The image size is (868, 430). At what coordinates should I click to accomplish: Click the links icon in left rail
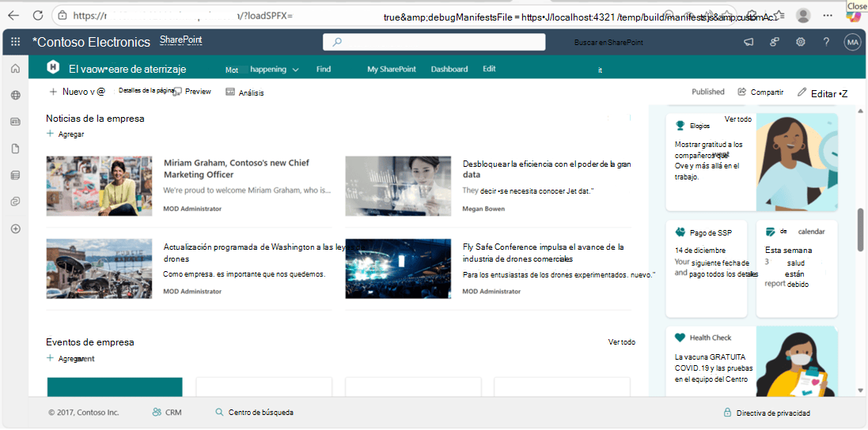click(16, 202)
